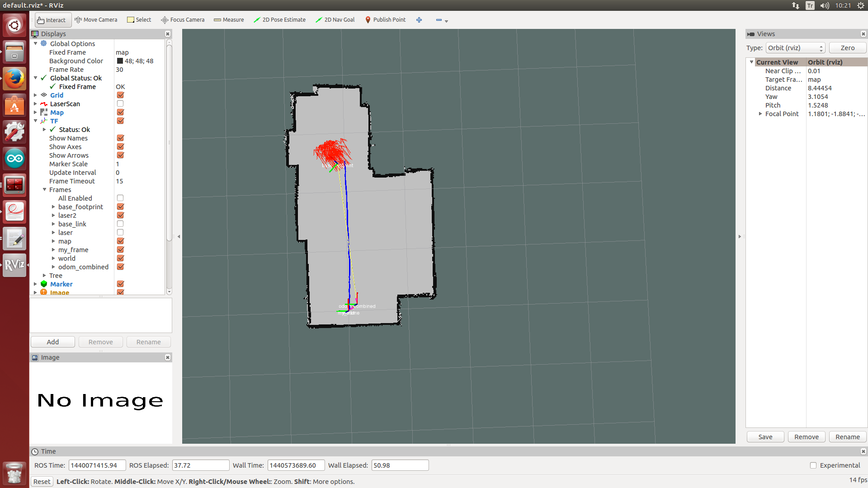Click the Wall Elapsed field
The width and height of the screenshot is (868, 488).
(400, 465)
